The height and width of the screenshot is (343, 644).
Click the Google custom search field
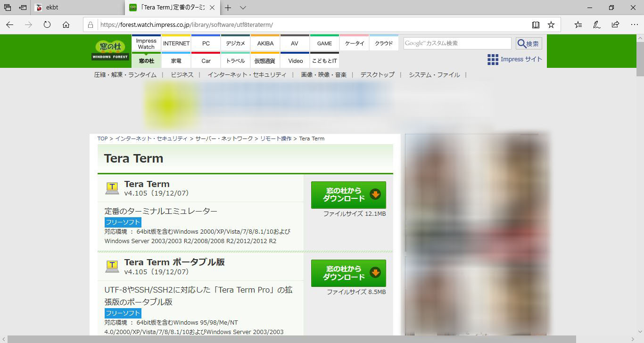point(457,43)
